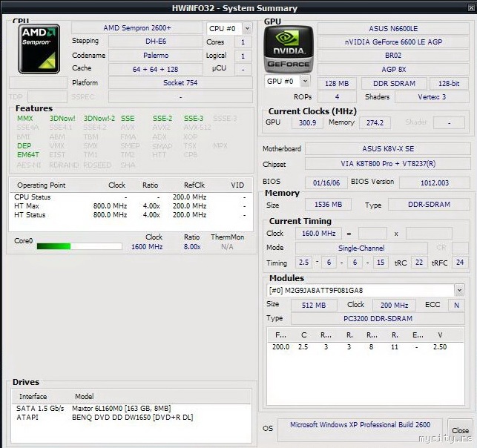Click the Socket 754 platform field

click(180, 83)
